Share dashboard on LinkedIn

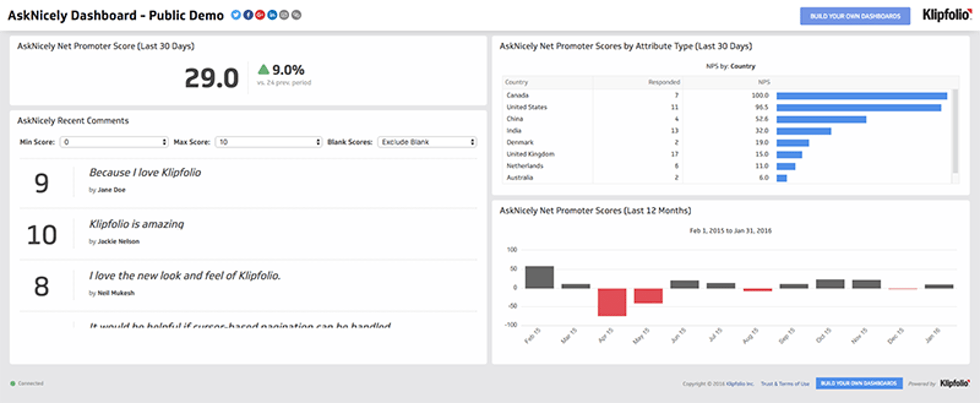pos(272,15)
